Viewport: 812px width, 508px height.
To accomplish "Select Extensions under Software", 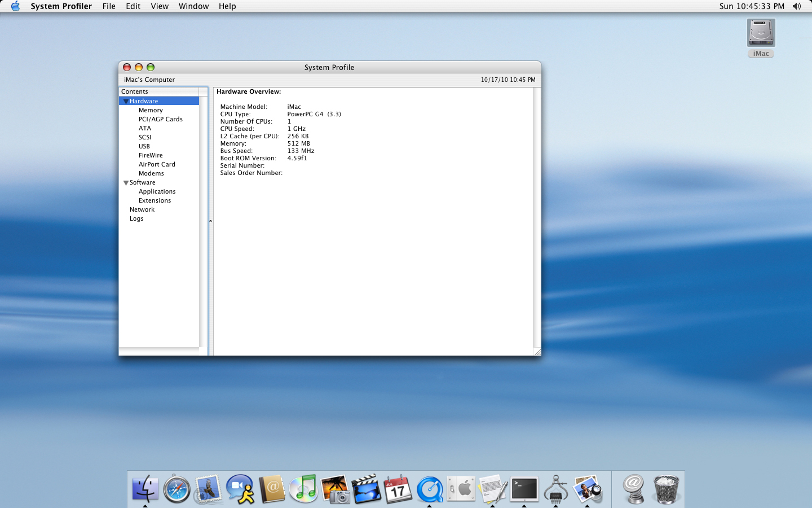I will click(x=155, y=200).
